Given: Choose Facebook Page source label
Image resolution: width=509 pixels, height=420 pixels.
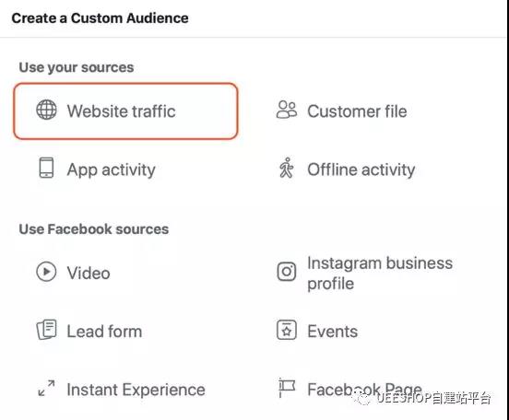Looking at the screenshot, I should (x=364, y=390).
